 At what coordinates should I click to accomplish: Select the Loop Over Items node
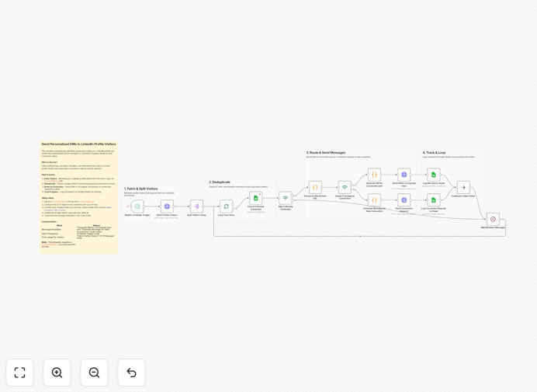click(x=226, y=206)
